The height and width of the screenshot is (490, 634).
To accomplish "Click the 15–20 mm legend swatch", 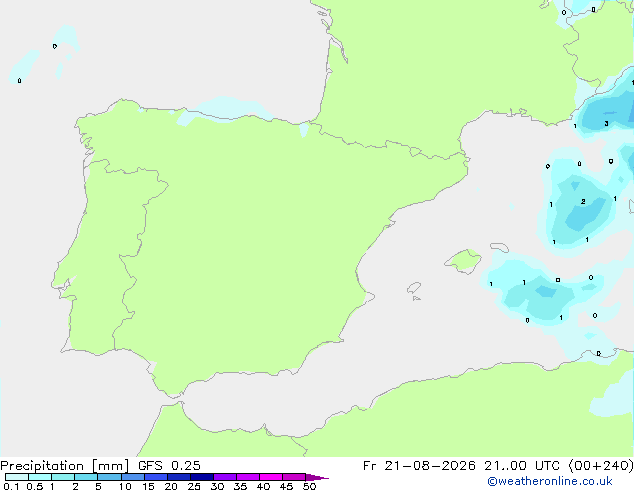I will pyautogui.click(x=155, y=477).
